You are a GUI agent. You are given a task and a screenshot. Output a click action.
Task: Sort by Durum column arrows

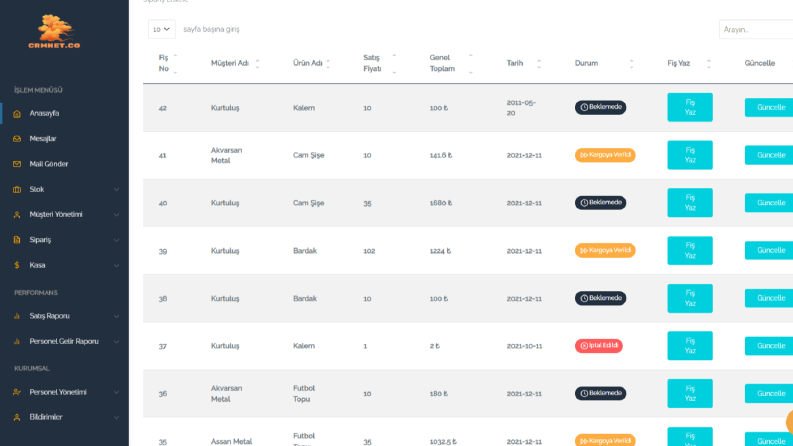631,64
